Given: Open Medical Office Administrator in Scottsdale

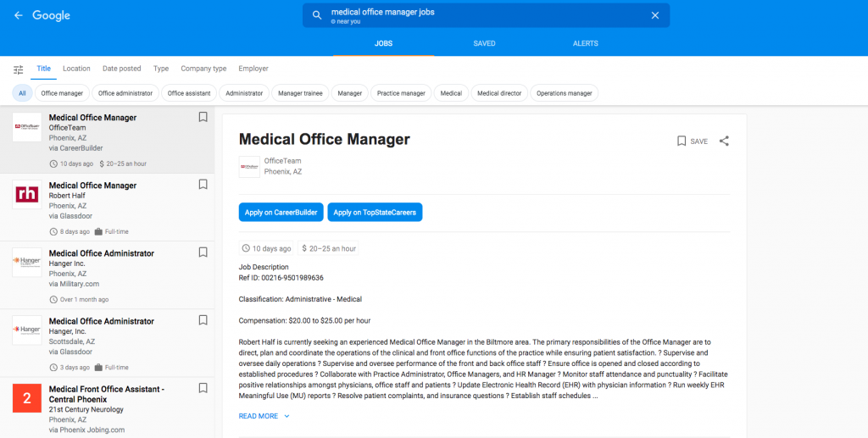Looking at the screenshot, I should (102, 321).
